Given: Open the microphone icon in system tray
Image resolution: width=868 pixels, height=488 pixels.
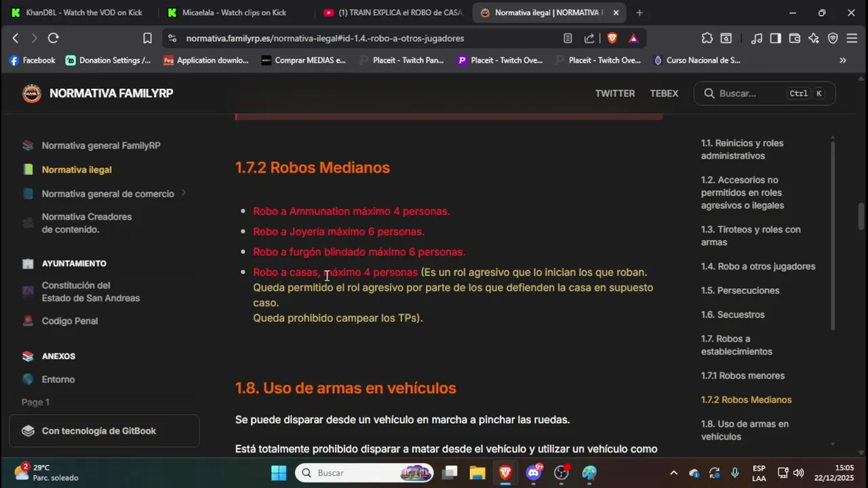Looking at the screenshot, I should (x=735, y=473).
